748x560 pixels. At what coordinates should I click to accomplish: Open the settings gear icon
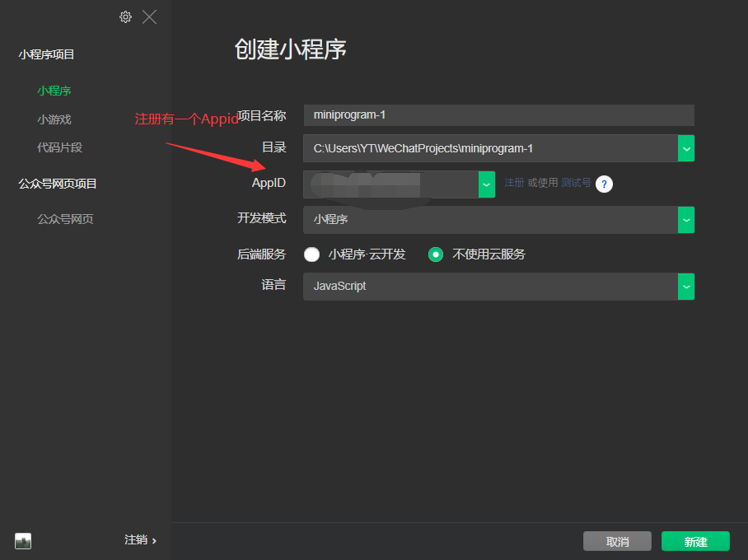[x=125, y=16]
